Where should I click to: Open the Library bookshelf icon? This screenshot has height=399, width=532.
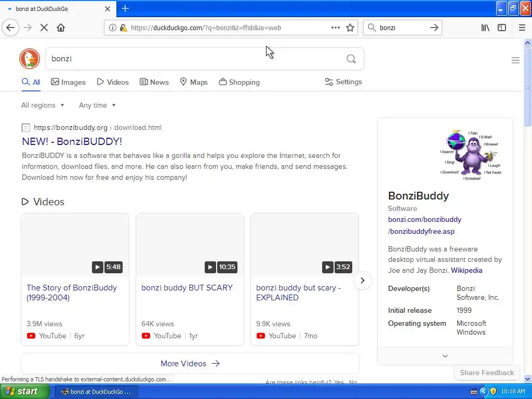click(485, 28)
